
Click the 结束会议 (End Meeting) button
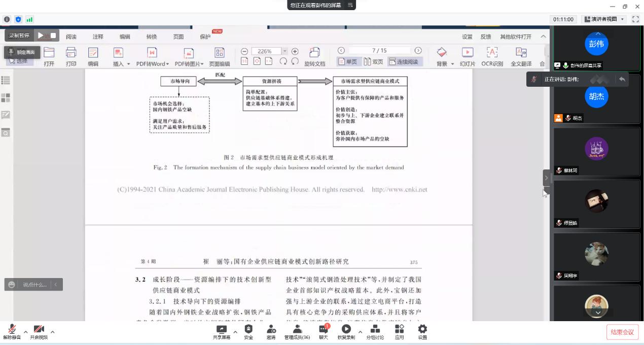pos(622,332)
